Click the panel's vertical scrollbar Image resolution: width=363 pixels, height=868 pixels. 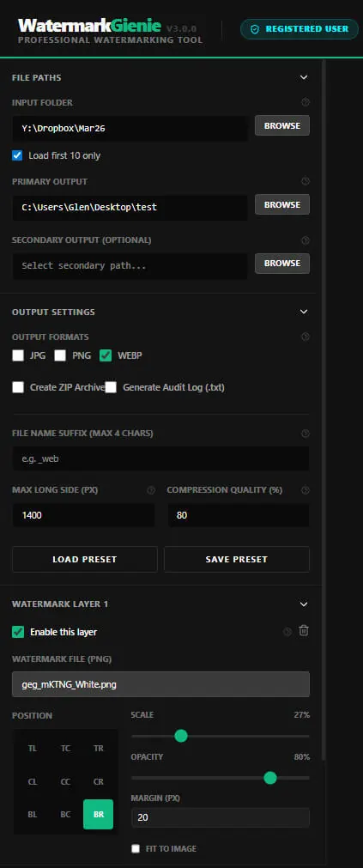coord(324,410)
